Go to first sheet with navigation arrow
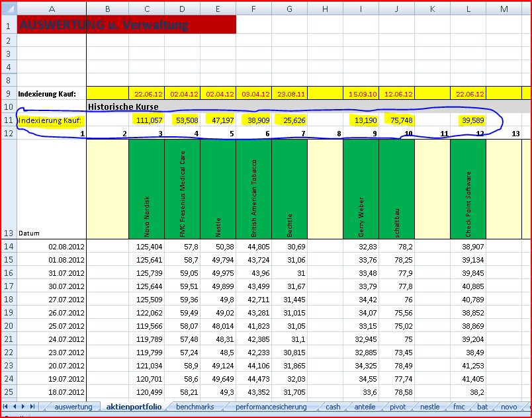532x418 pixels. pos(7,407)
